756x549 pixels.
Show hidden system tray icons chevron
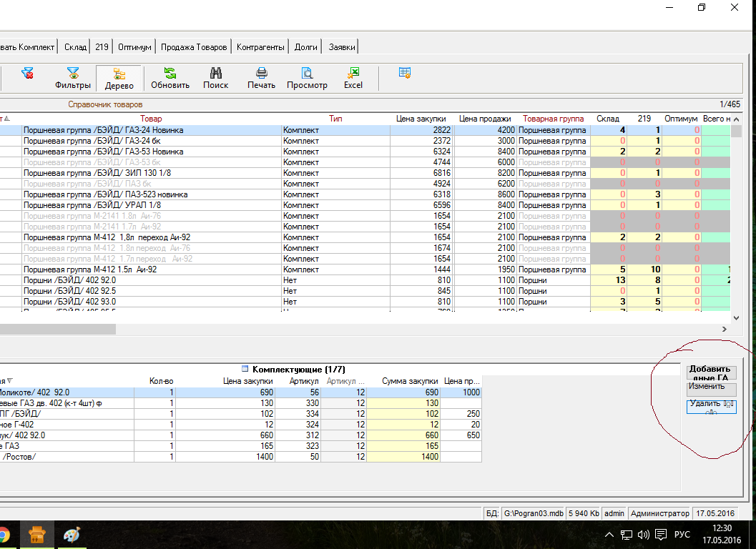[x=609, y=535]
